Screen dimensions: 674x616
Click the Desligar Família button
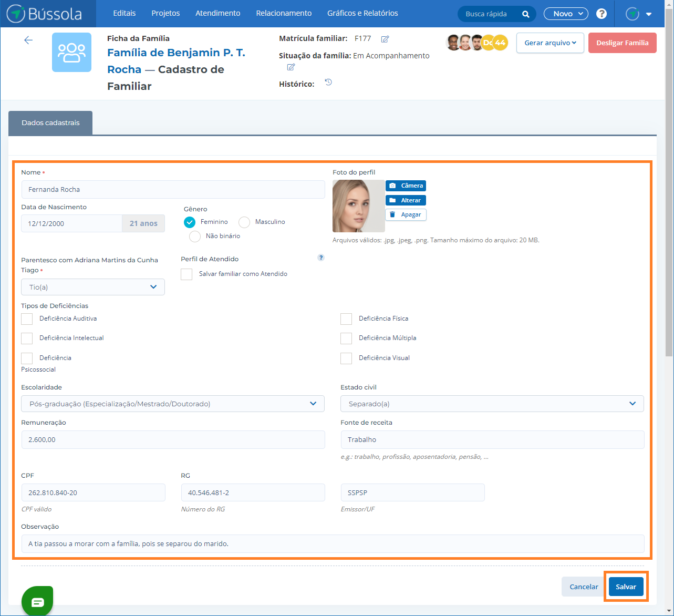(622, 43)
